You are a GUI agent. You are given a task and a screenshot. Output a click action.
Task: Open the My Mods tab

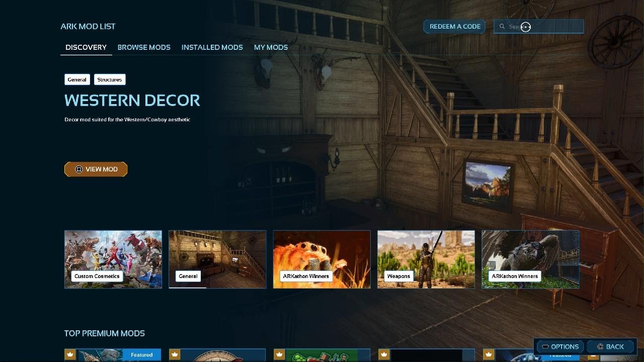[x=271, y=47]
